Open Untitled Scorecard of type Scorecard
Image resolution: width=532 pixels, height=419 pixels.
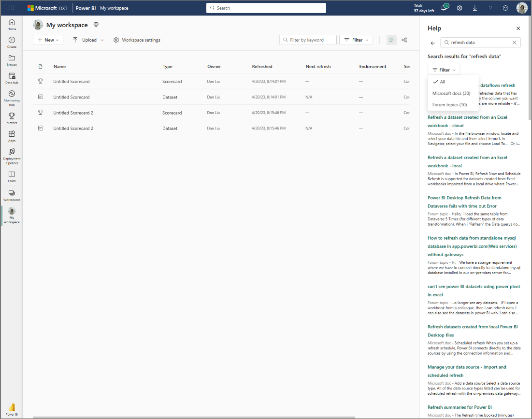tap(71, 81)
